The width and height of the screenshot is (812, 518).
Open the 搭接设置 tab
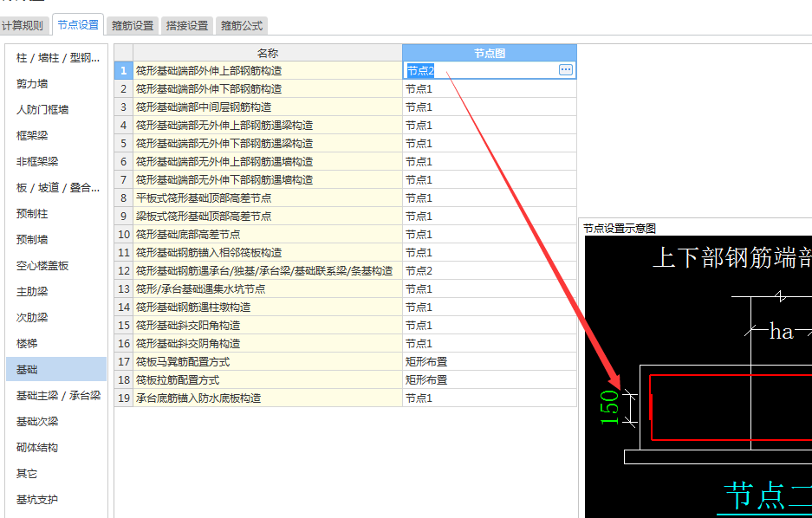tap(187, 25)
